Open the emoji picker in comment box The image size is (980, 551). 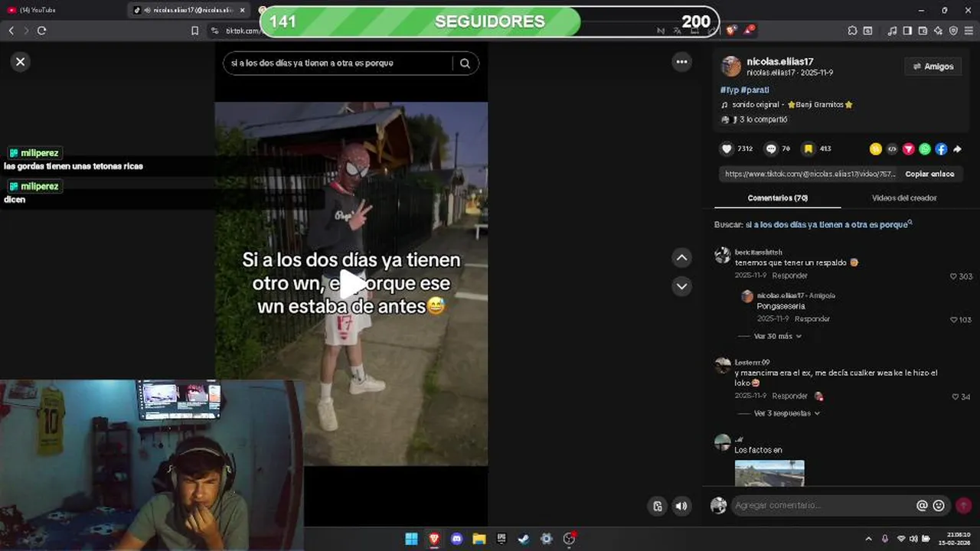[939, 506]
